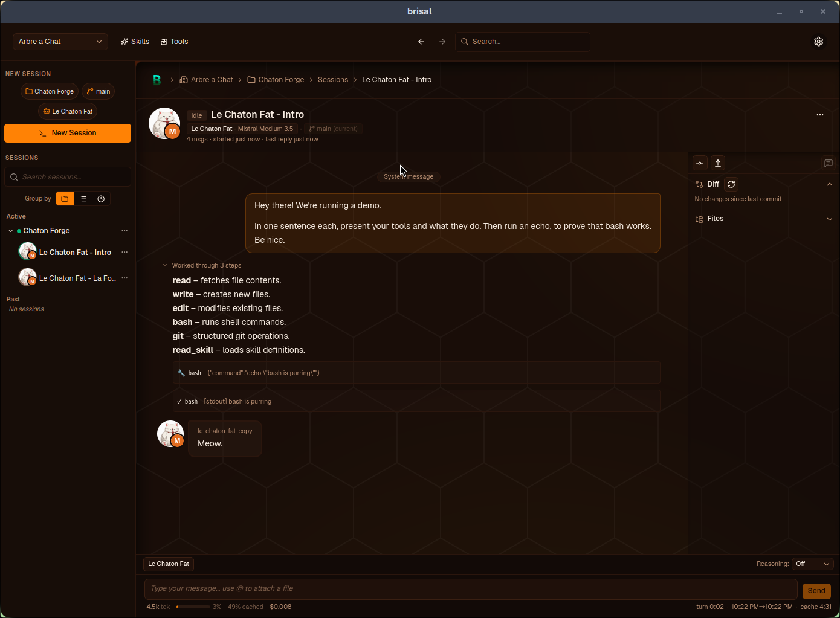
Task: Select the Le Chaton Fat agent chip
Action: 68,111
